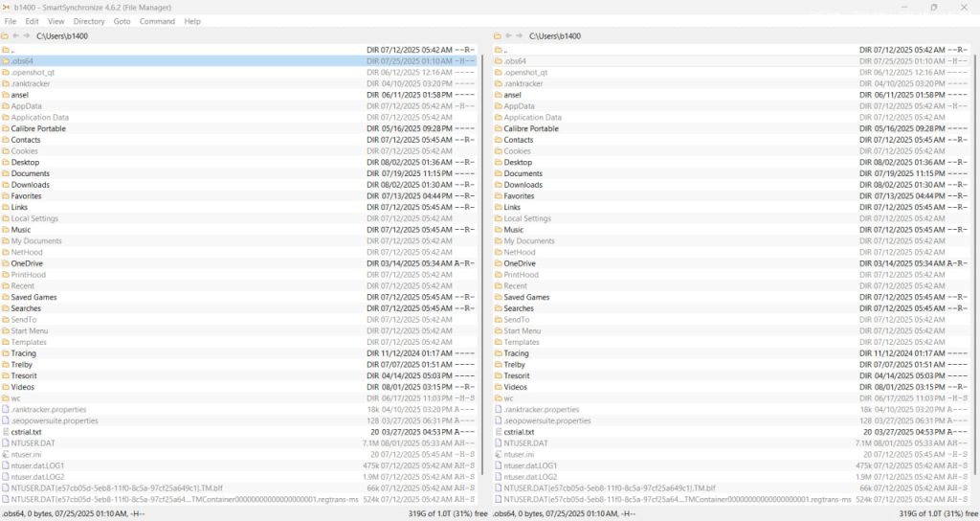Click the Downloads folder icon in left pane

point(6,185)
